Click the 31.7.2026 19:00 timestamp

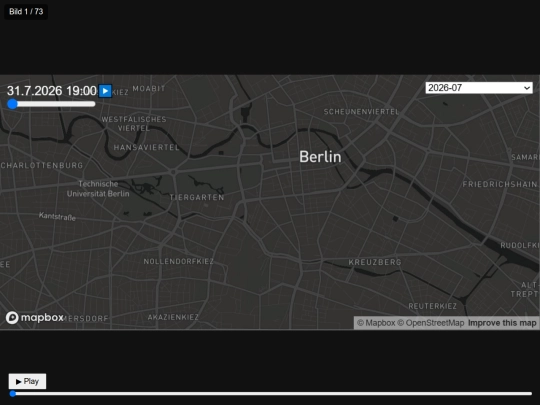pyautogui.click(x=52, y=91)
